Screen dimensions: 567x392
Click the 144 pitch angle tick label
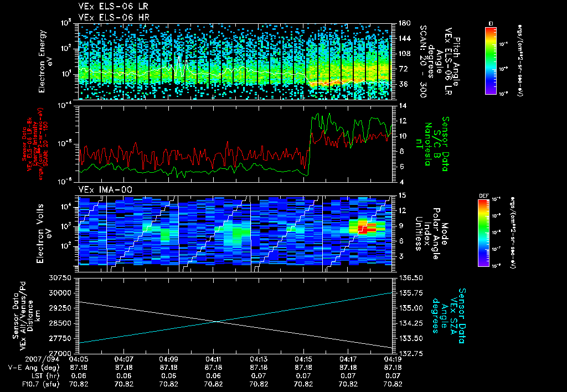(404, 38)
